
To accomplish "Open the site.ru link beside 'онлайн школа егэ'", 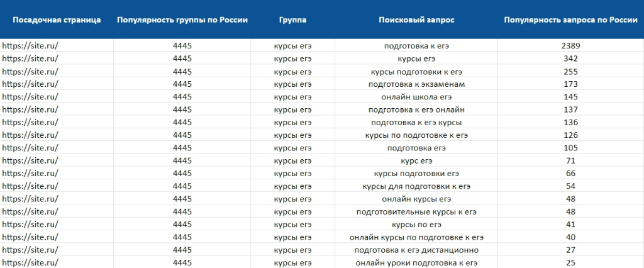I will 30,97.
